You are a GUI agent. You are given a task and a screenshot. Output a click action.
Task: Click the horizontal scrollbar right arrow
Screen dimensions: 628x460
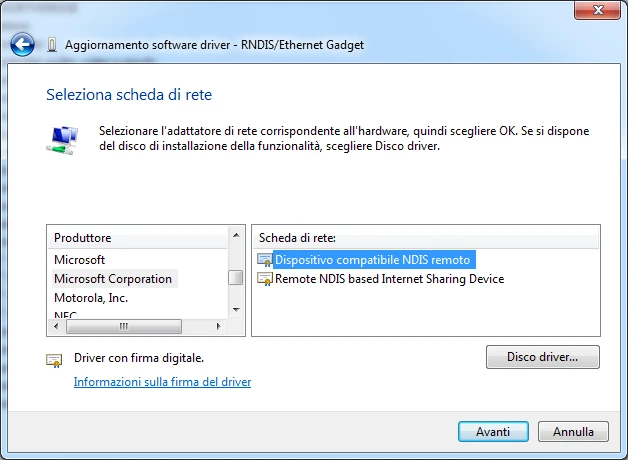(x=218, y=326)
